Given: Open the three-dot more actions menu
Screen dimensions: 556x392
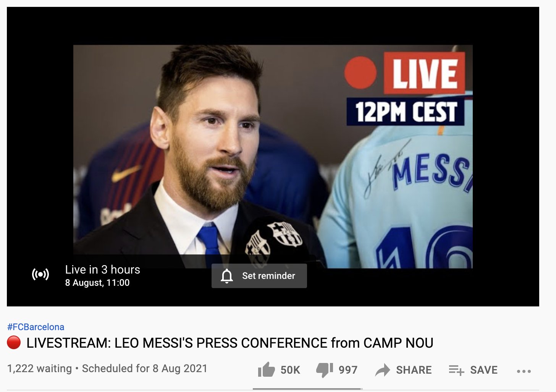Looking at the screenshot, I should point(524,371).
